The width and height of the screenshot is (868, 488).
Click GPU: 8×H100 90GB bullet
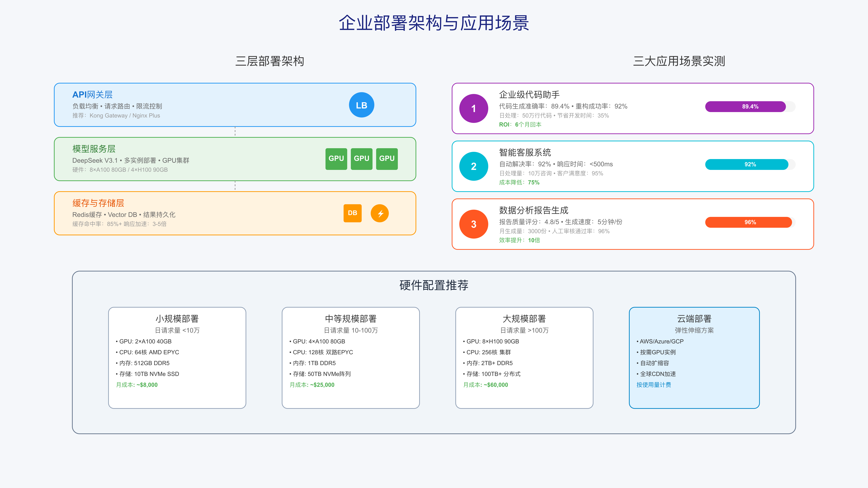click(x=491, y=341)
